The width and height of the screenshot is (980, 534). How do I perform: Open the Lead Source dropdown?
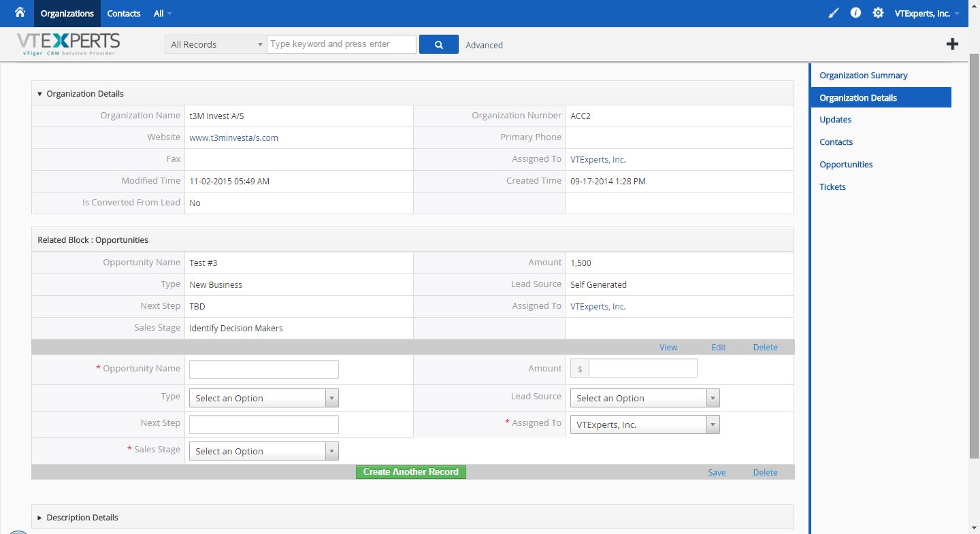pyautogui.click(x=645, y=398)
